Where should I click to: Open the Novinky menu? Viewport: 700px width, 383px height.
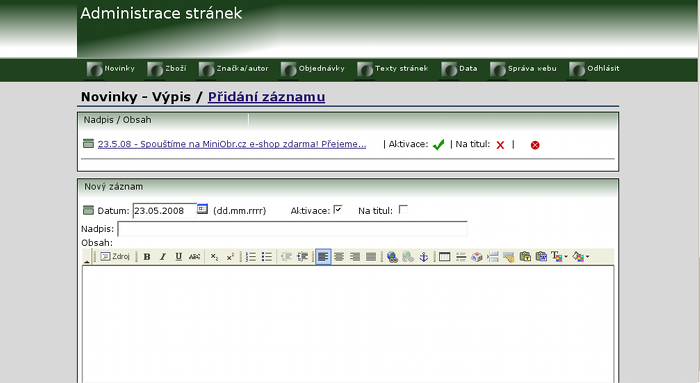[111, 69]
